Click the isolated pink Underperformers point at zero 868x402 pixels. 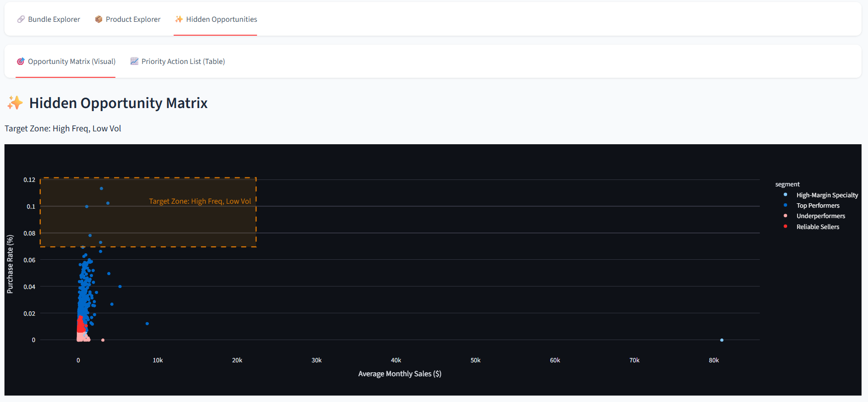point(103,340)
